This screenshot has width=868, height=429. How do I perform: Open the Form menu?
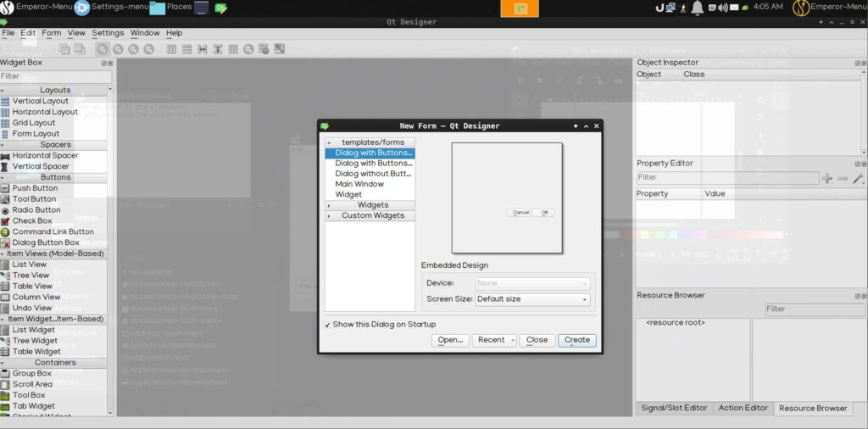click(x=52, y=33)
